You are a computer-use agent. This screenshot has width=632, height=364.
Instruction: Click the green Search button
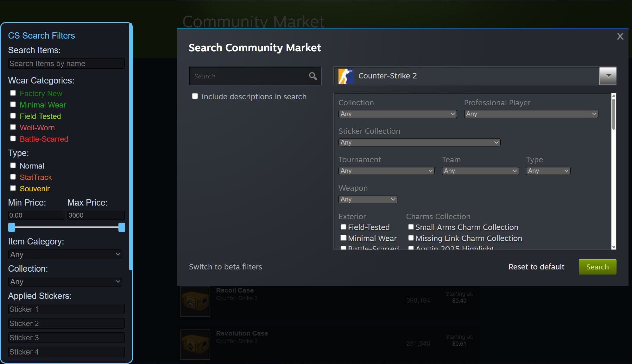click(x=597, y=267)
